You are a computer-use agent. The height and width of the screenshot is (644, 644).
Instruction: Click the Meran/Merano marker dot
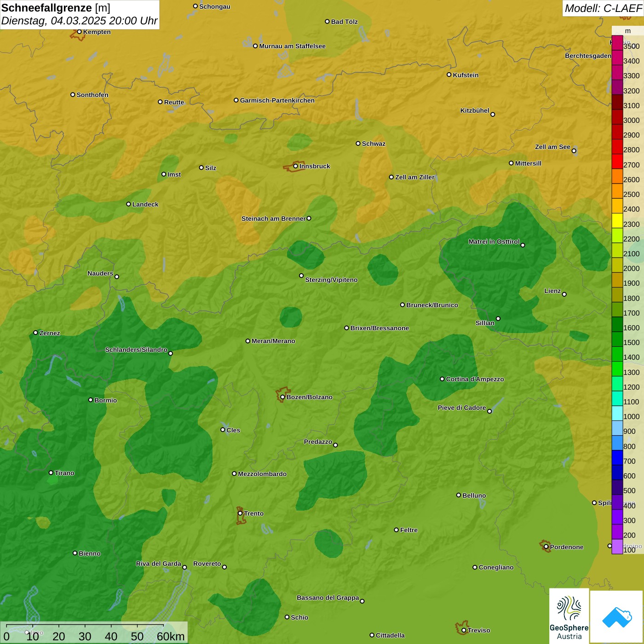tap(248, 341)
